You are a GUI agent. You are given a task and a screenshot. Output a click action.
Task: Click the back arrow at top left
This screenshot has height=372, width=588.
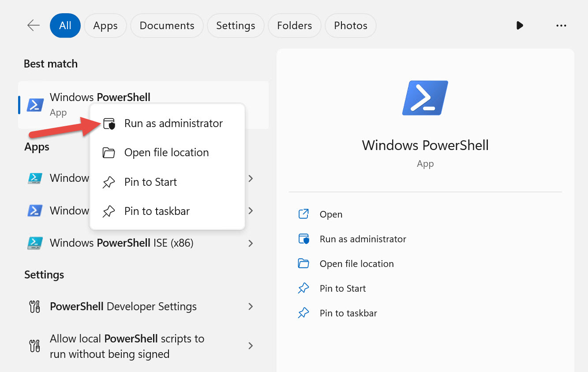[33, 25]
